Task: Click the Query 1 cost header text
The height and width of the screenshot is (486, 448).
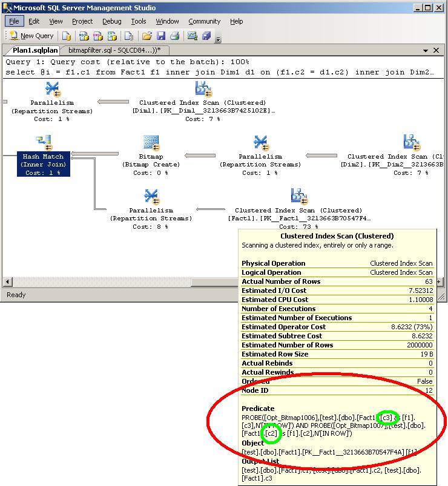Action: 127,62
